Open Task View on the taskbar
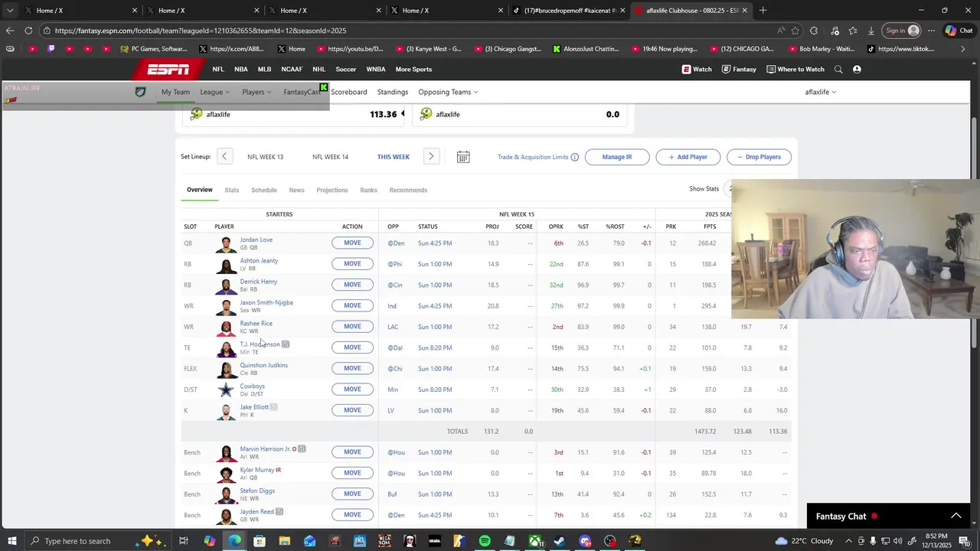Image resolution: width=980 pixels, height=551 pixels. [184, 541]
